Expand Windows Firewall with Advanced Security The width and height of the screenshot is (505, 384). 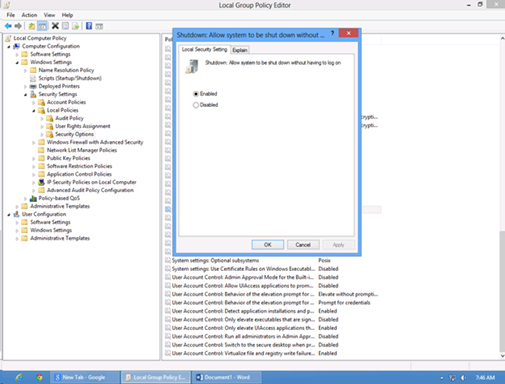click(x=34, y=143)
